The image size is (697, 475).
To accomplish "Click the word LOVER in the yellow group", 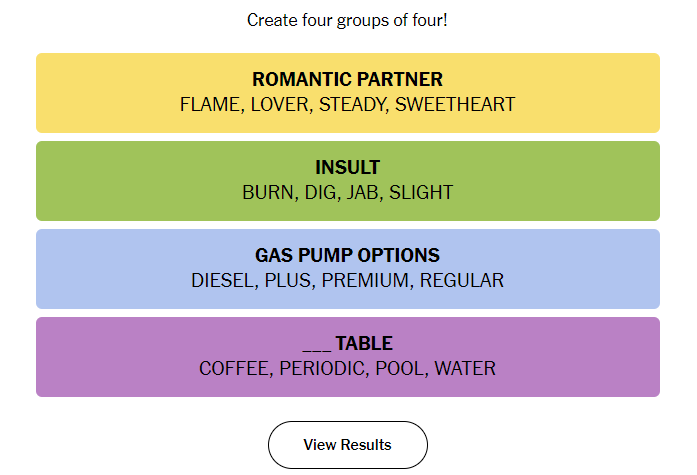I will pos(279,104).
